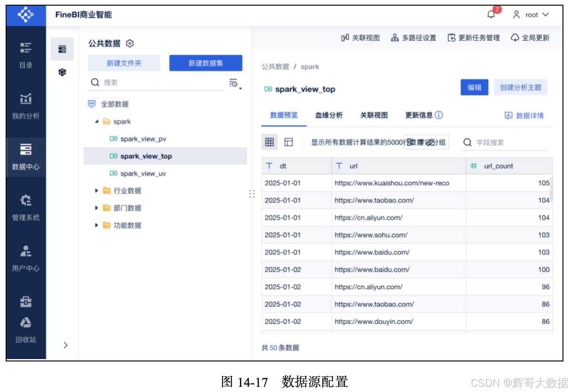The height and width of the screenshot is (392, 570).
Task: Click the FineBI logo icon
Action: [26, 15]
